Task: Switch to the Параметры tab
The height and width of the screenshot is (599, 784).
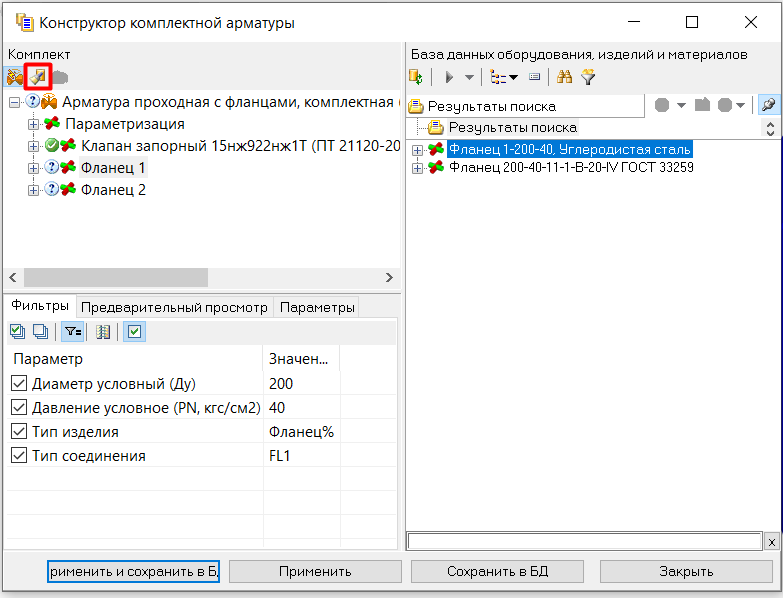Action: point(317,307)
